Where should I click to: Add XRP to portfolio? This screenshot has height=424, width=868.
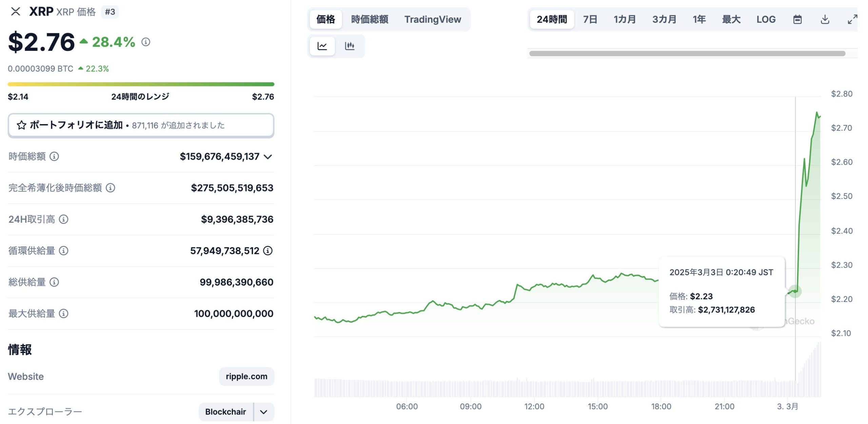[141, 125]
